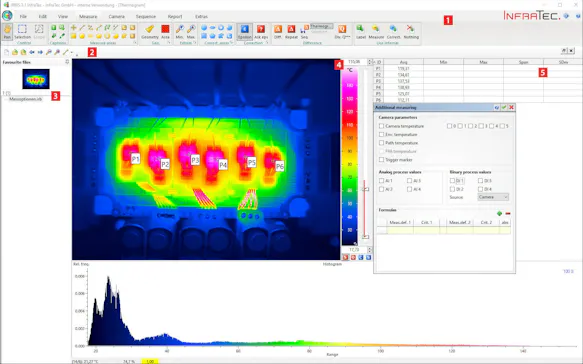Screen dimensions: 583x364
Task: Select the P1 row in the measurement table
Action: coord(478,68)
